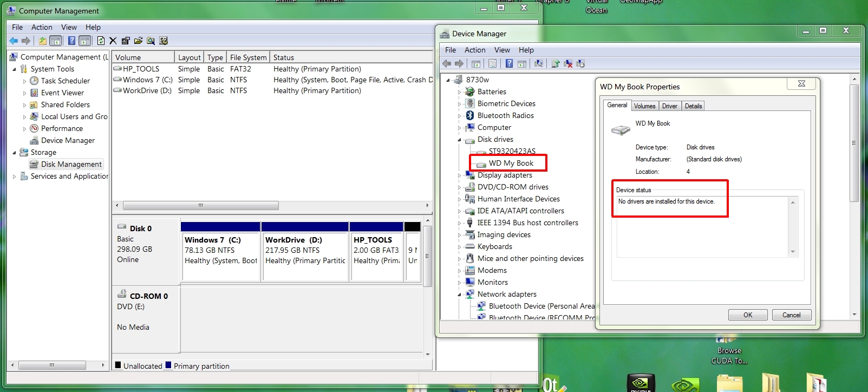Click Refresh icon in Computer Management toolbar
Screen dimensions: 868x392
coord(101,41)
